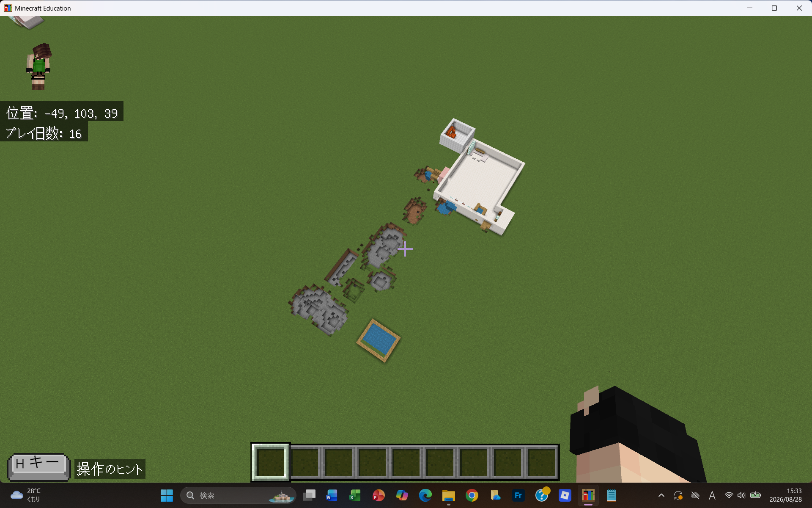The image size is (812, 508).
Task: Open Adobe Fresco from the taskbar
Action: [518, 495]
